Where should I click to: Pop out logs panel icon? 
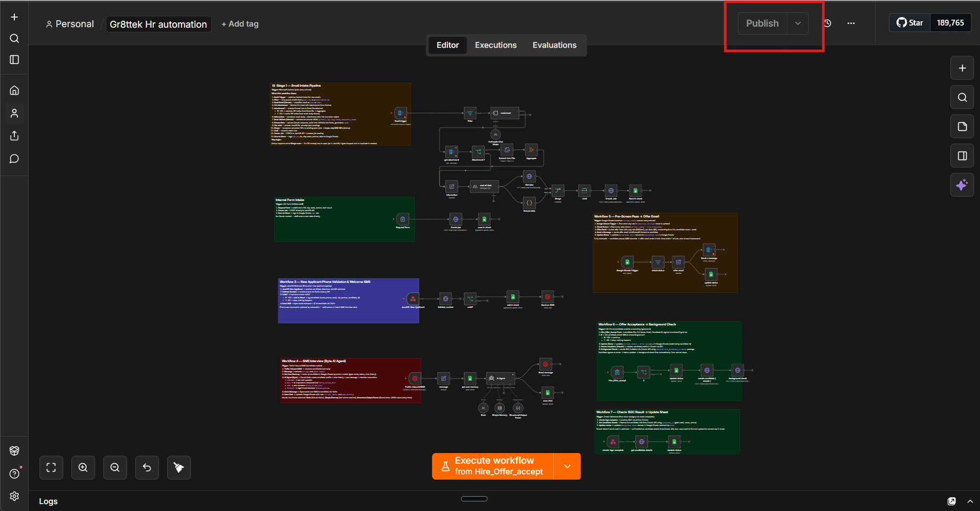tap(952, 501)
